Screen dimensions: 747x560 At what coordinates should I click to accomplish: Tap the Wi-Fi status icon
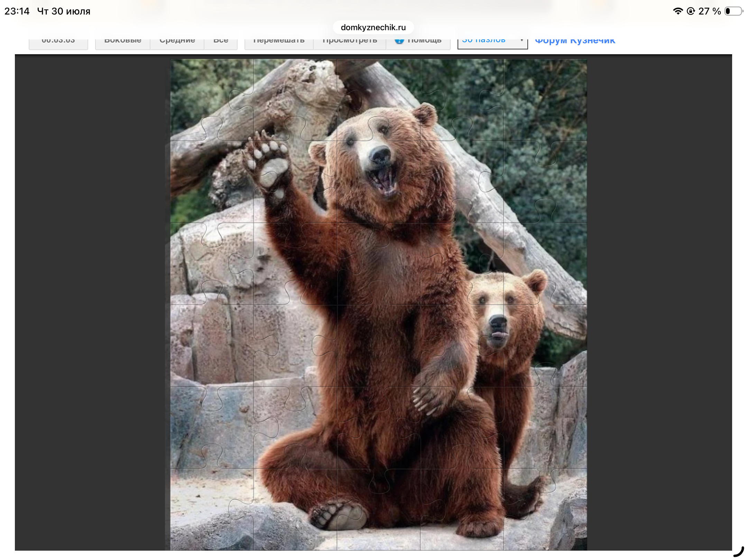coord(678,11)
